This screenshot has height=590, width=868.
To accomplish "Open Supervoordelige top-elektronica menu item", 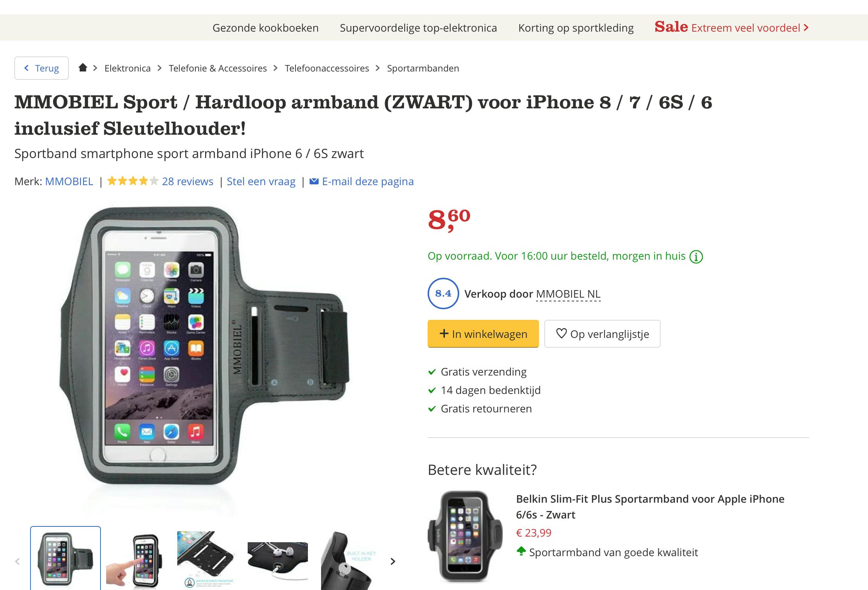I will click(x=418, y=28).
